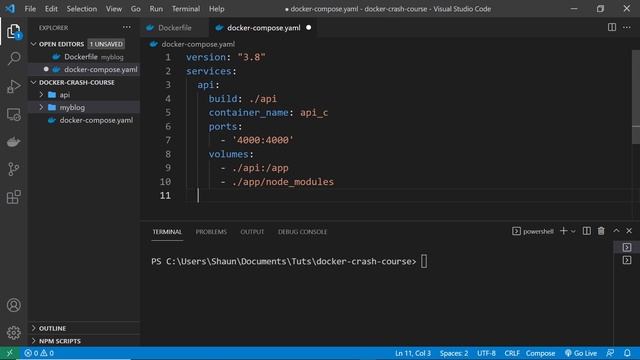Image resolution: width=640 pixels, height=360 pixels.
Task: Click the docker-compose.yaml breadcrumb
Action: [x=198, y=44]
